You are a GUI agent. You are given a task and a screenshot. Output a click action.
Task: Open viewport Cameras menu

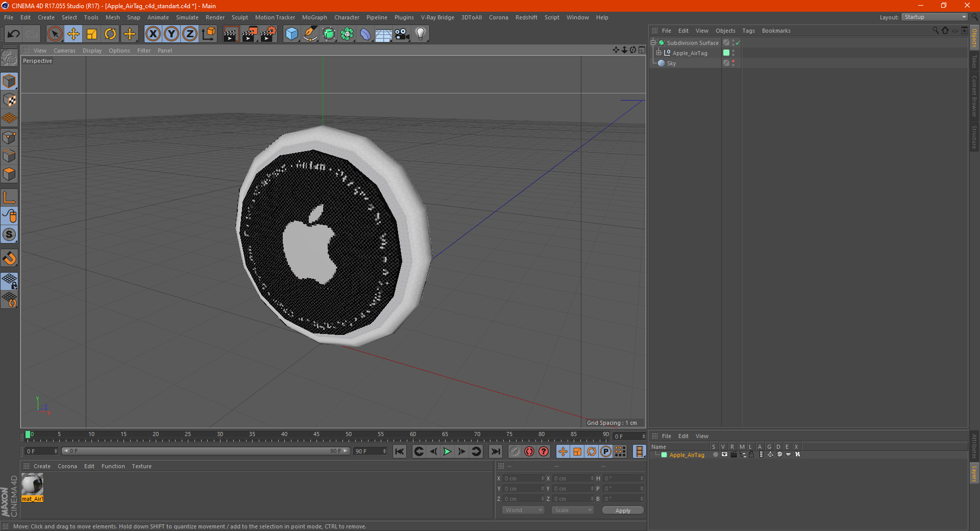pos(64,51)
